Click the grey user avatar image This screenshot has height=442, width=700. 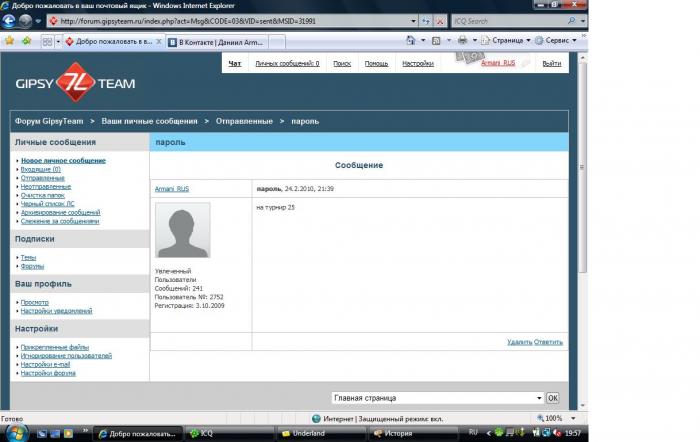point(183,230)
